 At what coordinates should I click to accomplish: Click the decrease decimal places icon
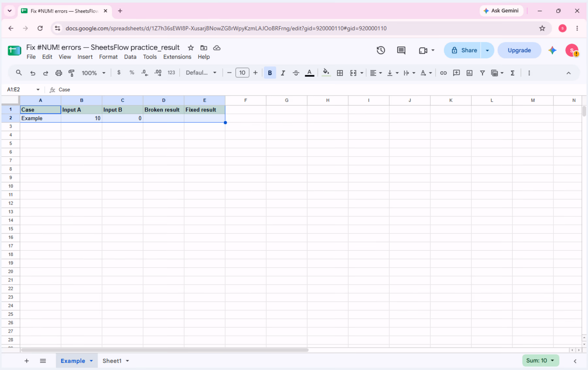pyautogui.click(x=145, y=73)
